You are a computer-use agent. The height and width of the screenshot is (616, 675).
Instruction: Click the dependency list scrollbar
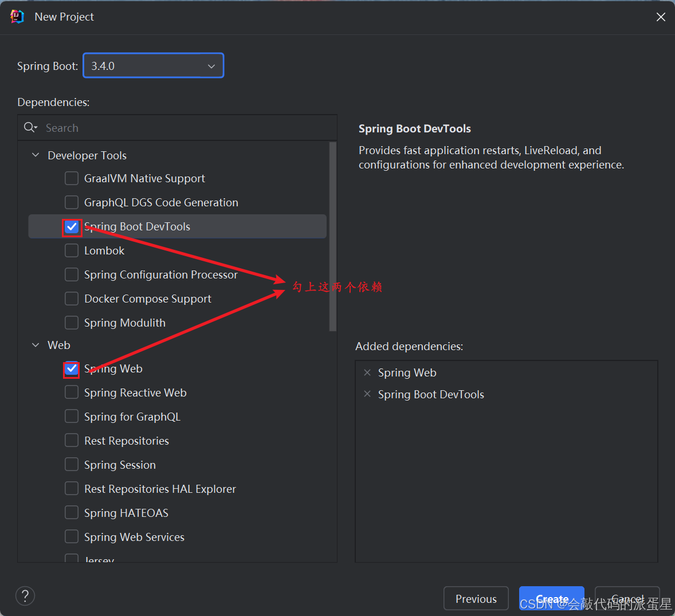coord(332,237)
